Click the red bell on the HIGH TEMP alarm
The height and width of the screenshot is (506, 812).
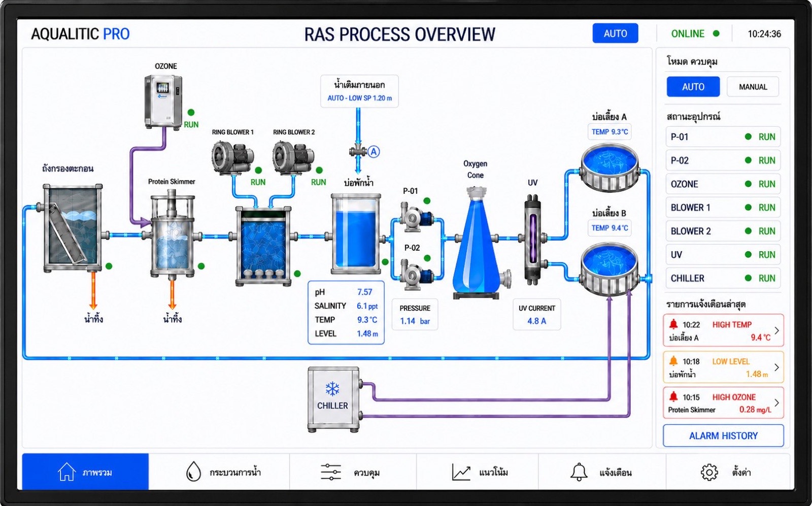tap(673, 324)
